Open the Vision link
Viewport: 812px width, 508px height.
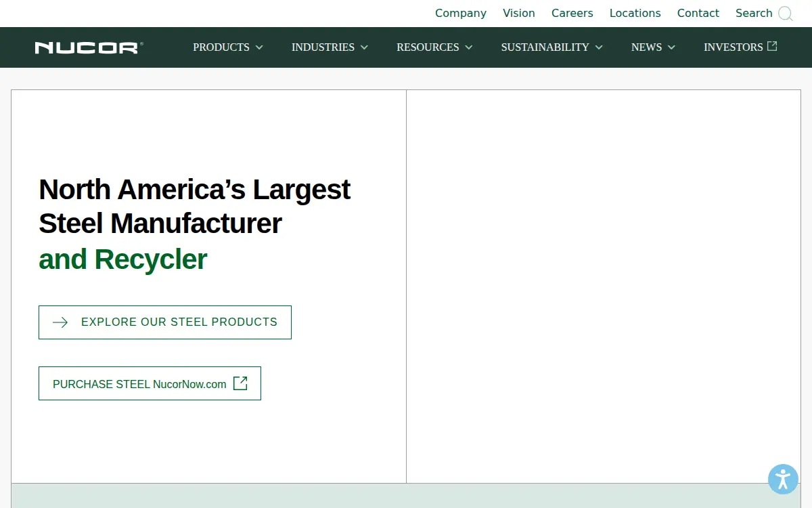click(x=519, y=14)
